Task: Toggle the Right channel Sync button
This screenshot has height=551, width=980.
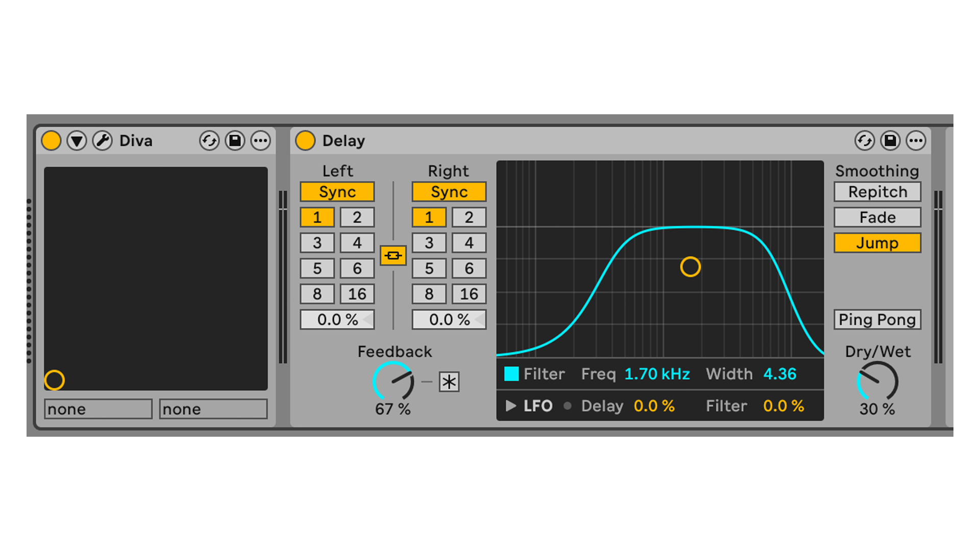Action: [x=449, y=192]
